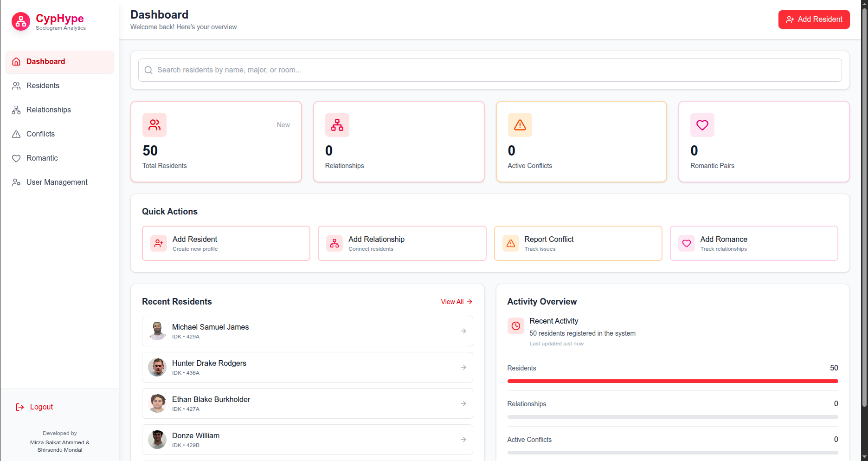Click the Dashboard home icon in sidebar

tap(16, 62)
